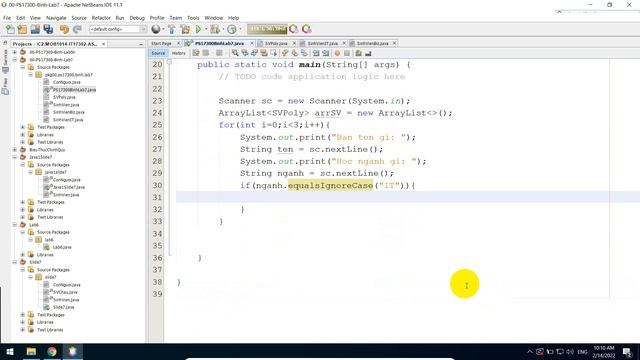Switch to the Start Page tab
640x360 pixels.
(x=161, y=43)
